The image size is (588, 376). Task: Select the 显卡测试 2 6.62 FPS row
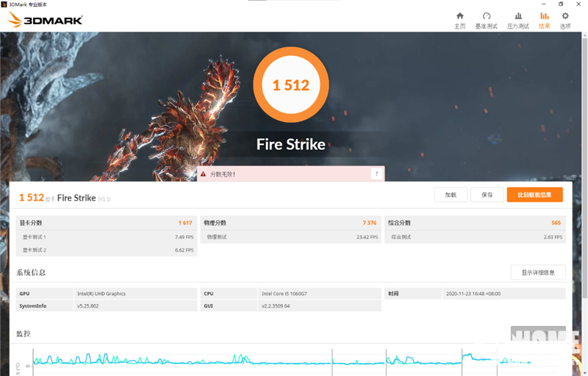pos(107,250)
